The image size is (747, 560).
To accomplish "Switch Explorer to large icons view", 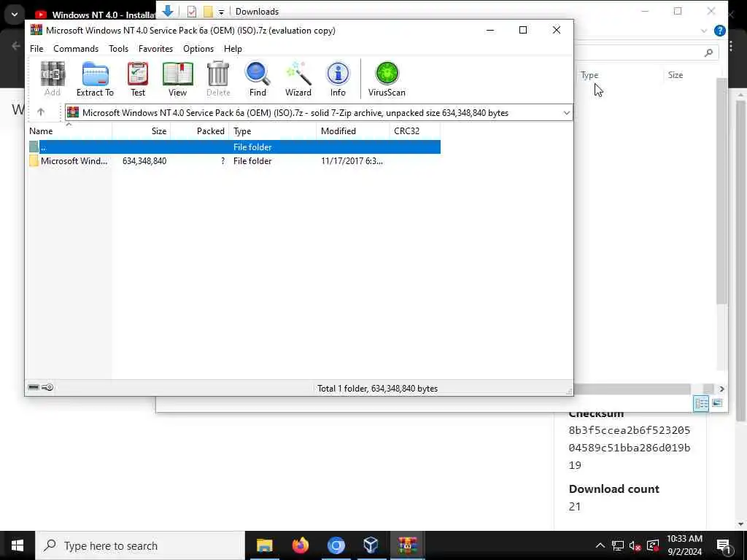I will click(x=717, y=404).
